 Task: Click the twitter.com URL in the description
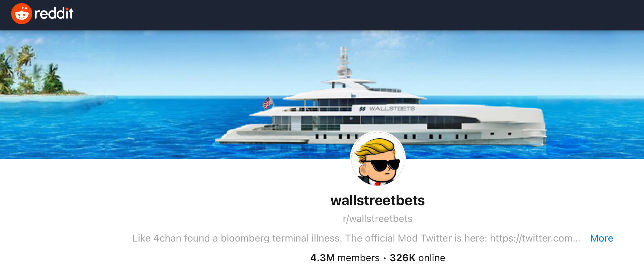pyautogui.click(x=535, y=238)
